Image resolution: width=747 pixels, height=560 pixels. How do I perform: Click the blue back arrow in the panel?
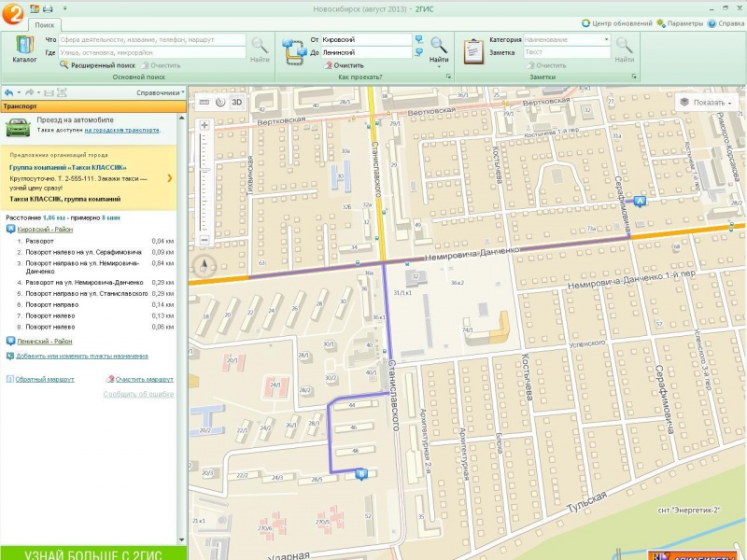point(8,92)
